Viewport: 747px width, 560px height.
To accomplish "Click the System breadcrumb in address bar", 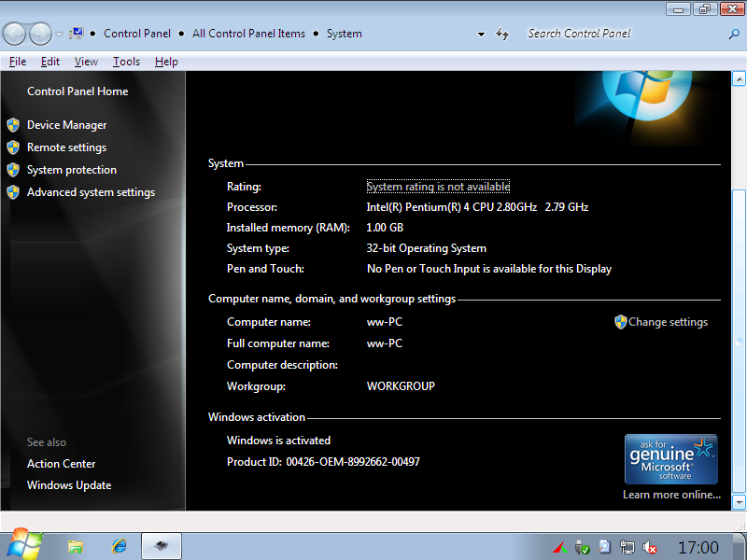I will click(x=344, y=34).
